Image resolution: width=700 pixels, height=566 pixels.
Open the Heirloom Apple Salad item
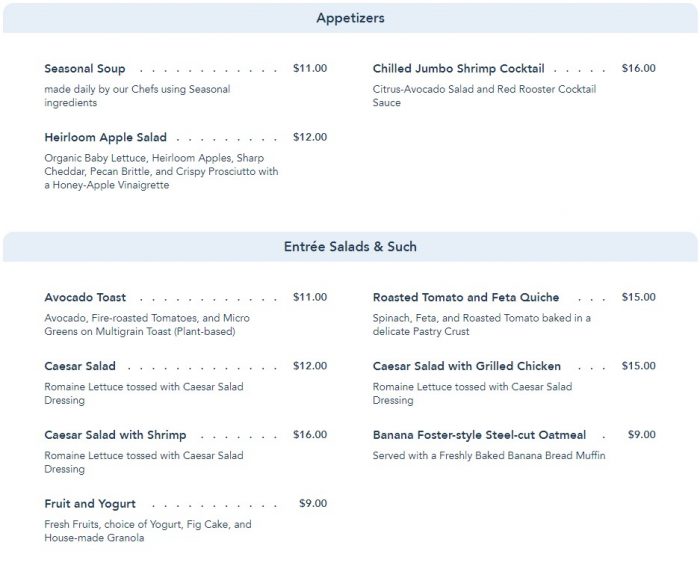(105, 138)
